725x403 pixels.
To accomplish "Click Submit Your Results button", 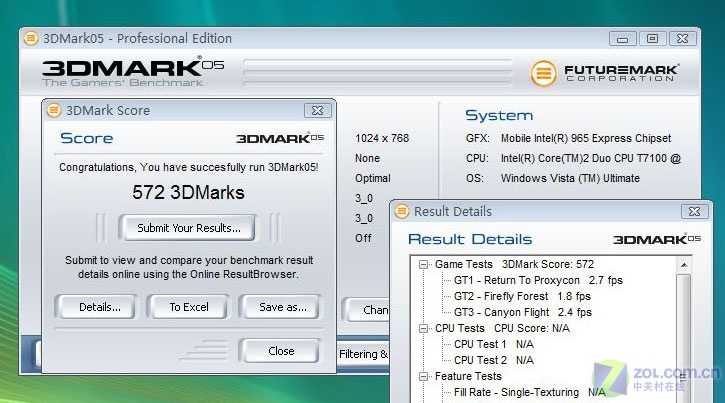I will tap(188, 228).
